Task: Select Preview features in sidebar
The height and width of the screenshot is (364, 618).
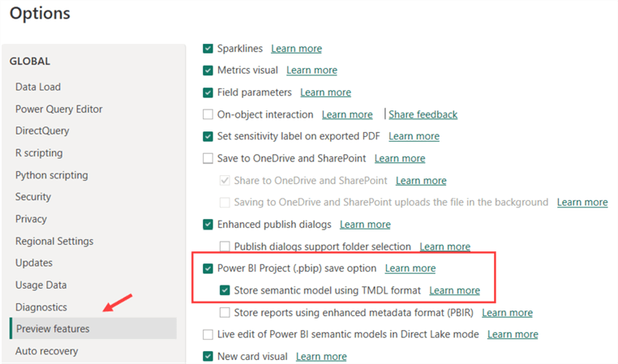Action: point(93,328)
